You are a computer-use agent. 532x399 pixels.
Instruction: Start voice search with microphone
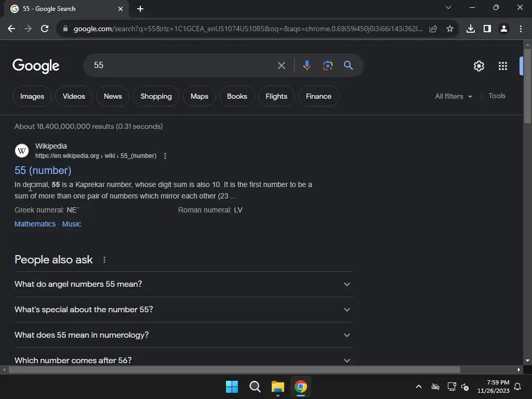[x=307, y=65]
